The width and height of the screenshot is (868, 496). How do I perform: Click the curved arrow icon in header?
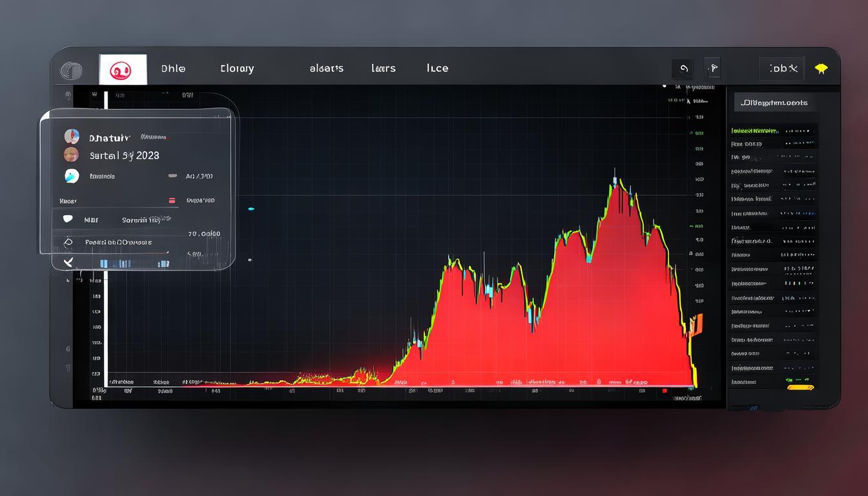pos(683,68)
